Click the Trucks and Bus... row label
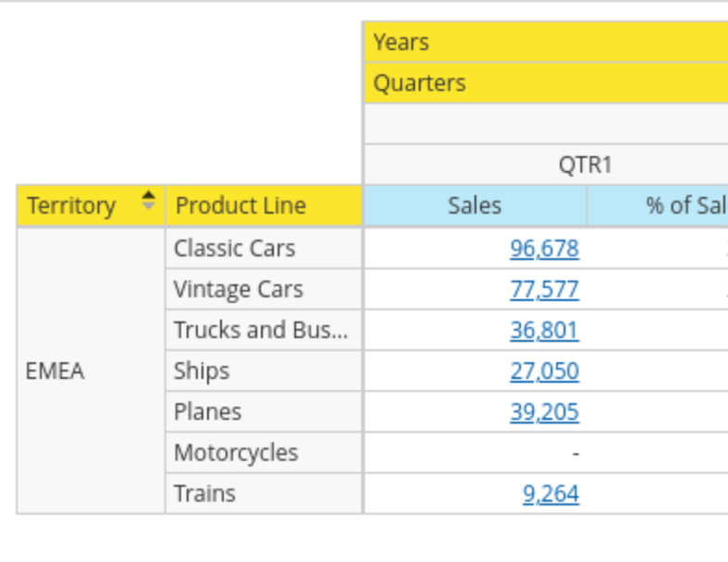Image resolution: width=728 pixels, height=562 pixels. (x=260, y=331)
